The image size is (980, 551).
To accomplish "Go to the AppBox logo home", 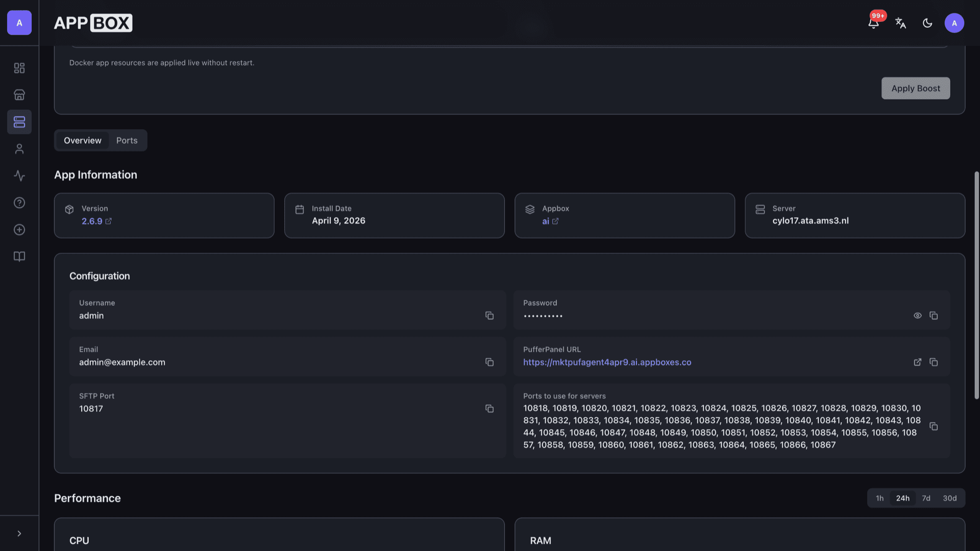I will (93, 23).
